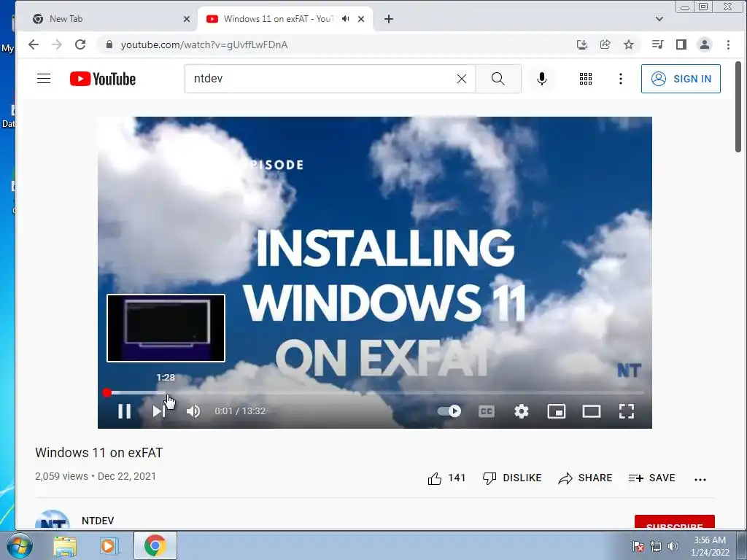
Task: Open the Chrome profile icon
Action: coord(705,44)
